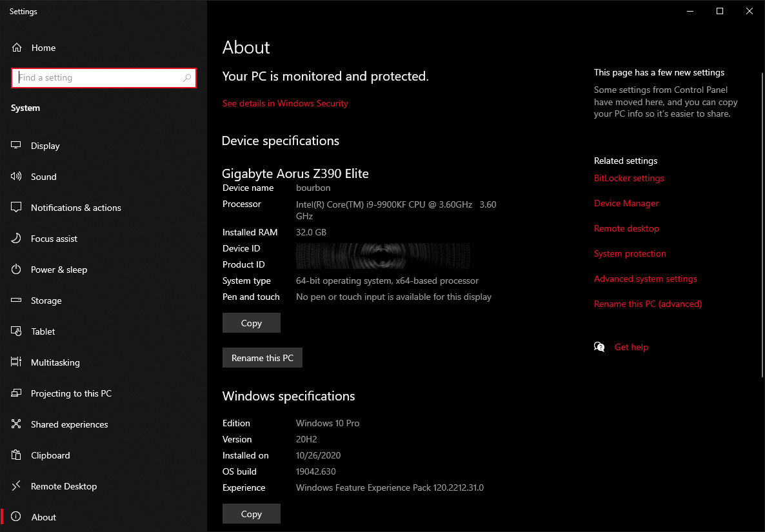Viewport: 765px width, 532px height.
Task: Click the Notifications & actions icon
Action: [x=16, y=207]
